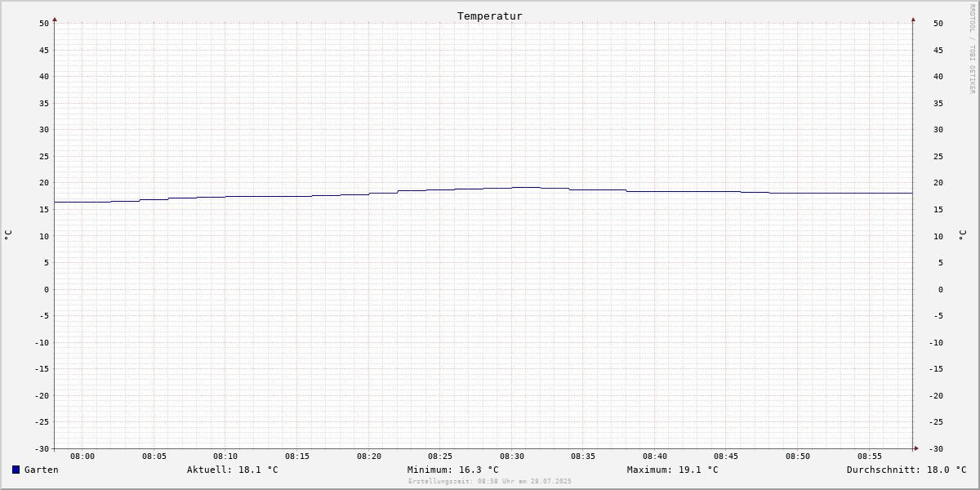The height and width of the screenshot is (490, 980).
Task: Click the 15 label on the right axis
Action: pyautogui.click(x=938, y=209)
